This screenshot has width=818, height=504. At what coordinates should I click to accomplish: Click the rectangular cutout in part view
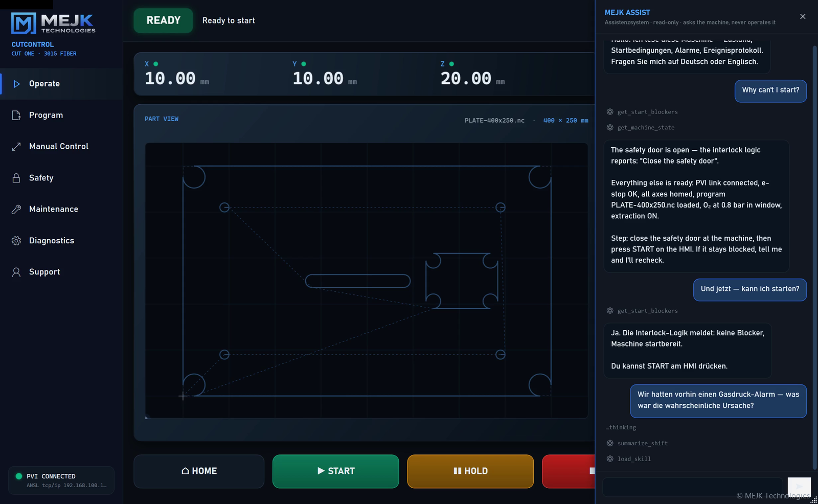462,281
